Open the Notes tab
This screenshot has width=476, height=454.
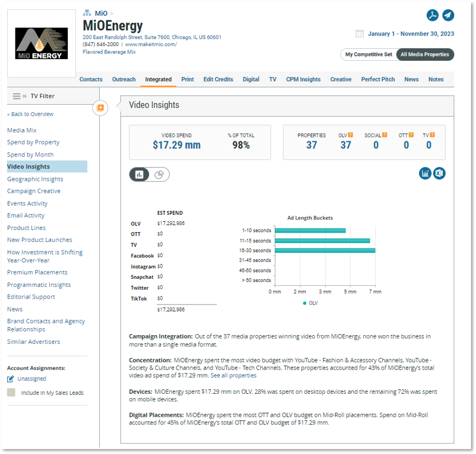coord(436,79)
